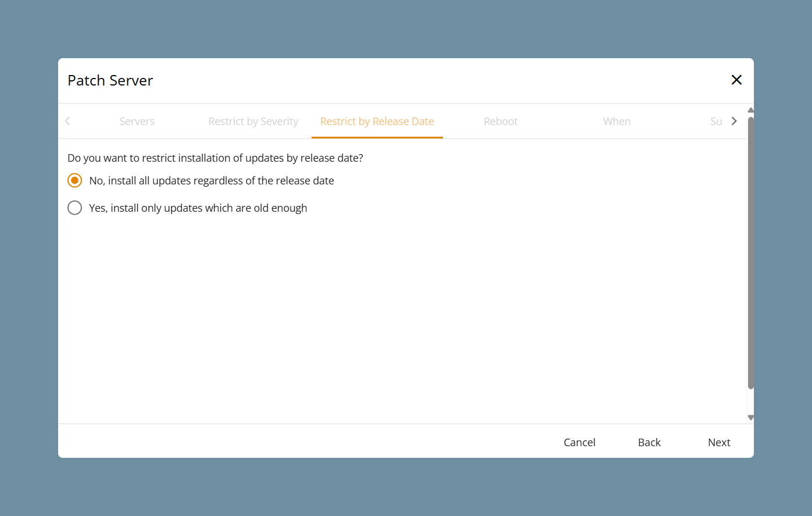
Task: Select the Restrict by Release Date tab
Action: click(377, 121)
